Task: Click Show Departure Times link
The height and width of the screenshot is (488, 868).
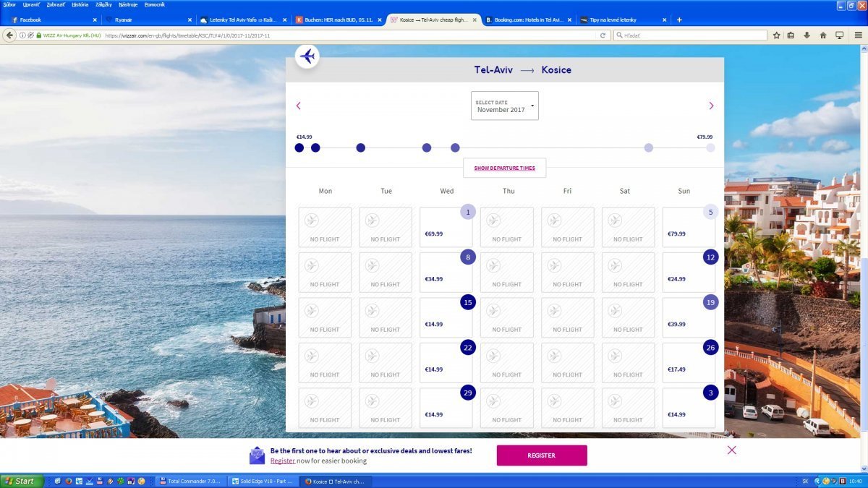Action: tap(504, 168)
